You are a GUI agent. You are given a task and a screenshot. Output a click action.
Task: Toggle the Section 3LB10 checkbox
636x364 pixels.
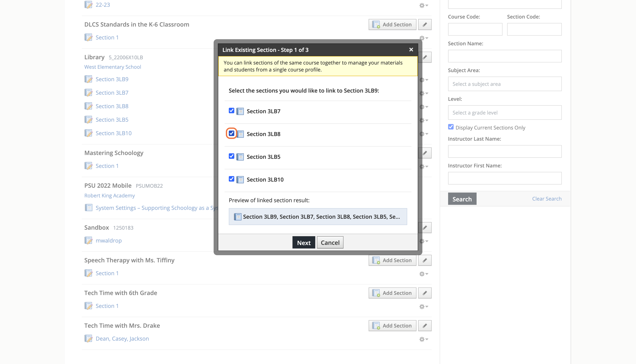tap(231, 179)
